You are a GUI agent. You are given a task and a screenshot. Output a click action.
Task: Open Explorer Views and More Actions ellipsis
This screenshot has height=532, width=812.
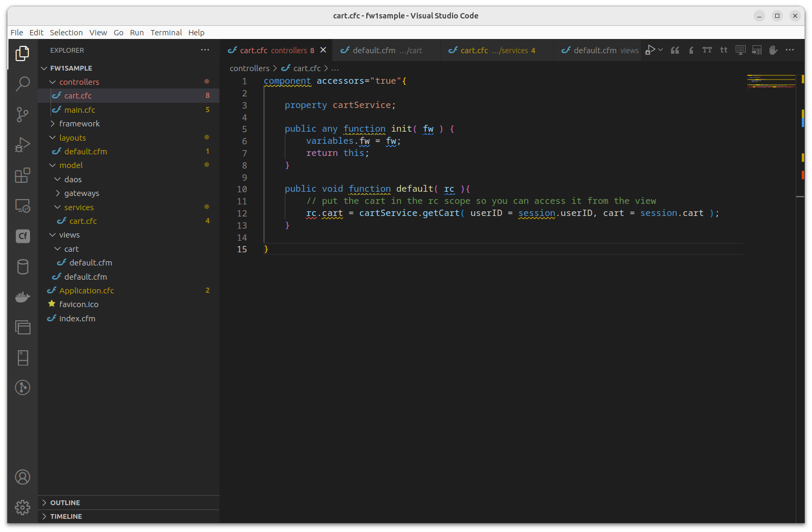pos(205,50)
